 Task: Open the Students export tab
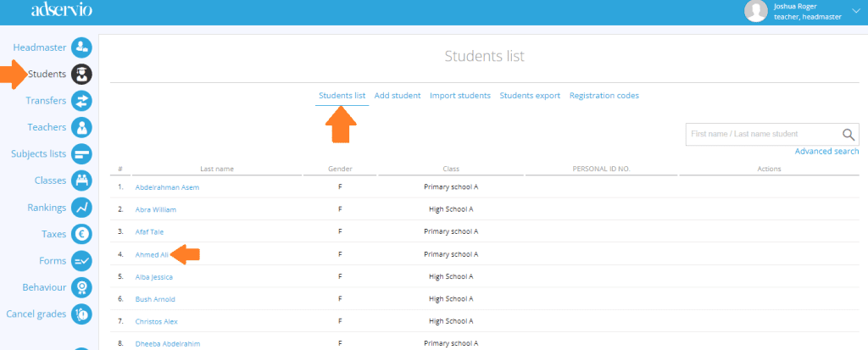530,95
